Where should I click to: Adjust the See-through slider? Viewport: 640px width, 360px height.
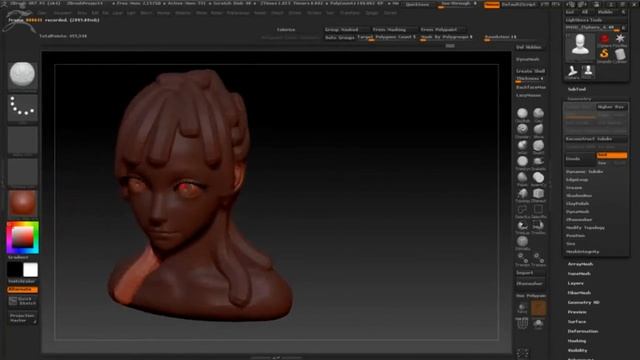[459, 4]
